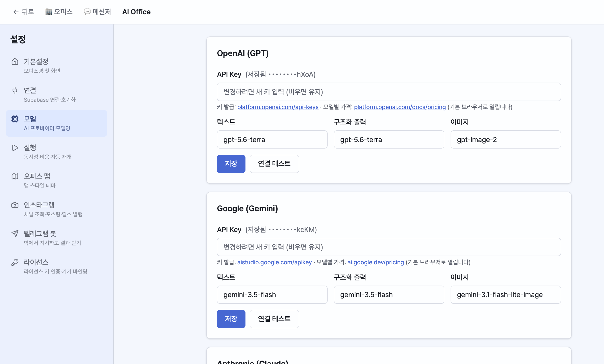This screenshot has width=604, height=364.
Task: Focus the OpenAI API key input field
Action: coord(389,92)
